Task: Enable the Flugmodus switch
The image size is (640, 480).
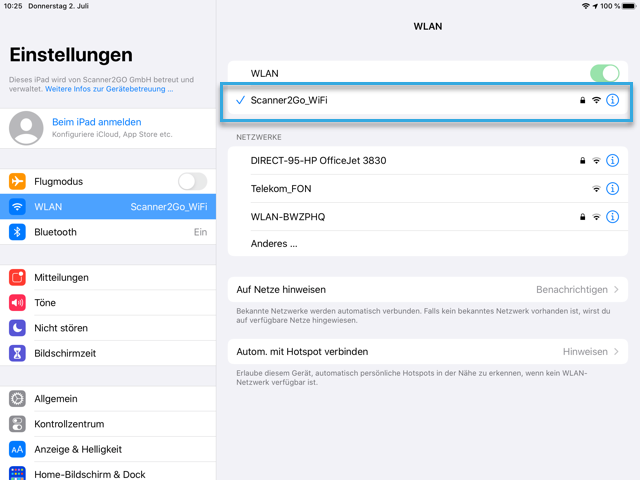Action: coord(192,181)
